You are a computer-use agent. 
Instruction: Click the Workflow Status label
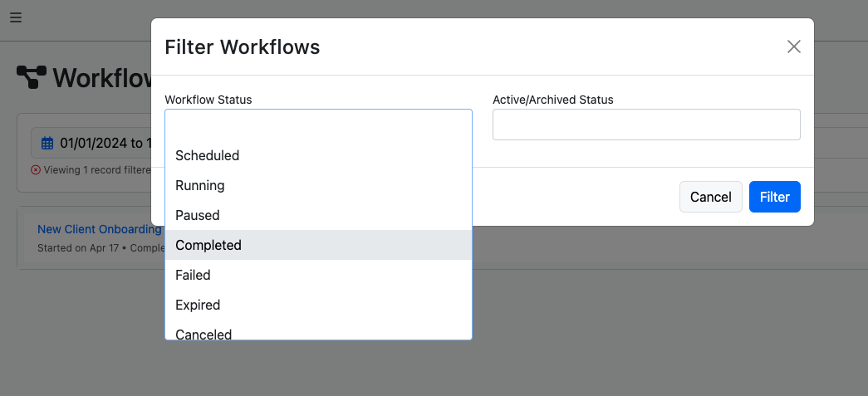click(x=208, y=100)
